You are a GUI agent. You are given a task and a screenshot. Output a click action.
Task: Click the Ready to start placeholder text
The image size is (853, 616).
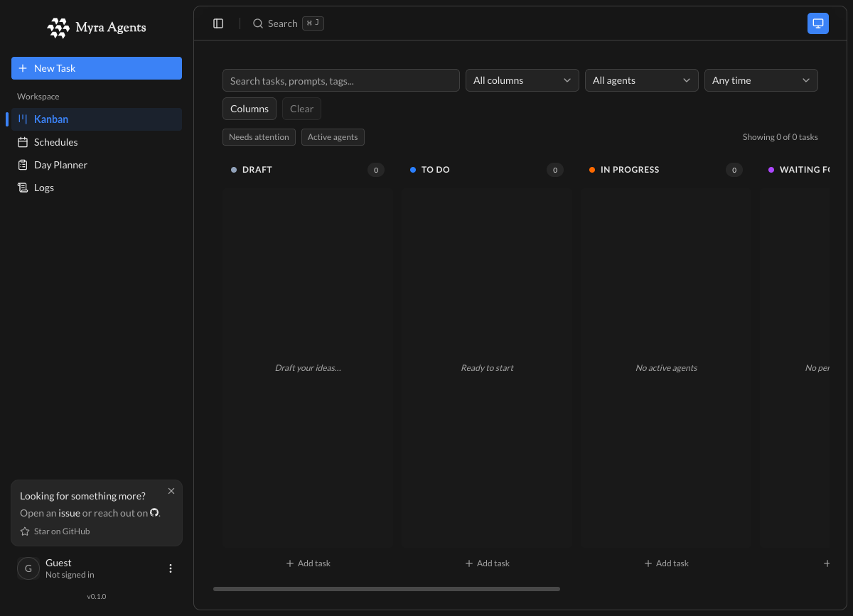click(x=487, y=368)
